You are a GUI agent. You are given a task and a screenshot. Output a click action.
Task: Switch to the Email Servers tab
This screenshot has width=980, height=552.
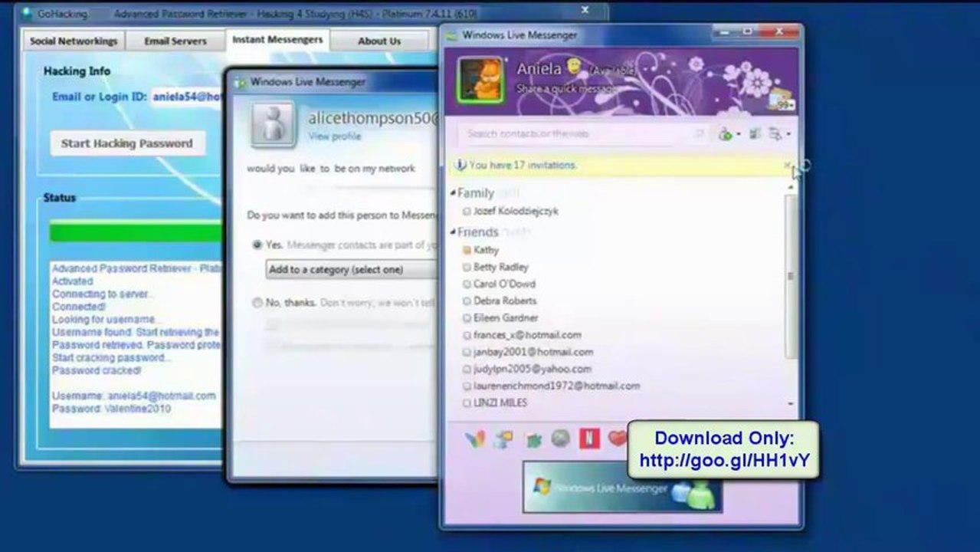coord(175,41)
